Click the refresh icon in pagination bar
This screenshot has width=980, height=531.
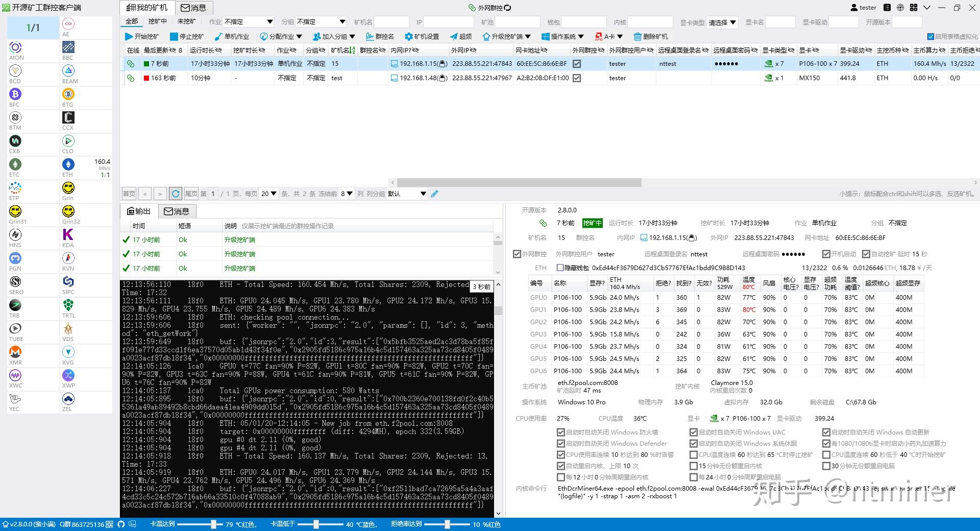[176, 194]
